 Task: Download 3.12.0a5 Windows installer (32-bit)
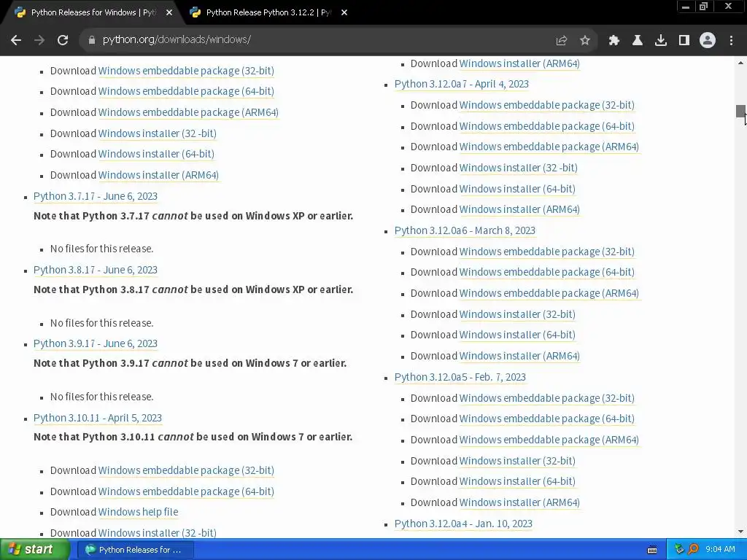pos(517,462)
